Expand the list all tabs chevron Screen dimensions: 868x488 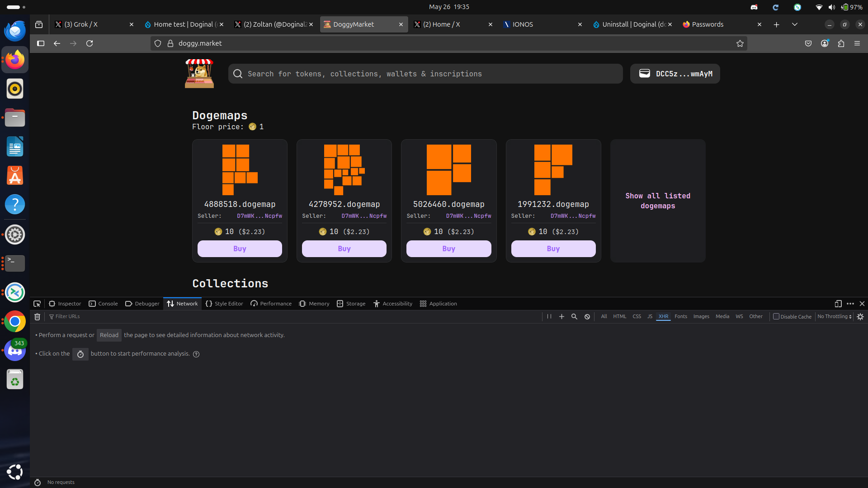point(794,24)
